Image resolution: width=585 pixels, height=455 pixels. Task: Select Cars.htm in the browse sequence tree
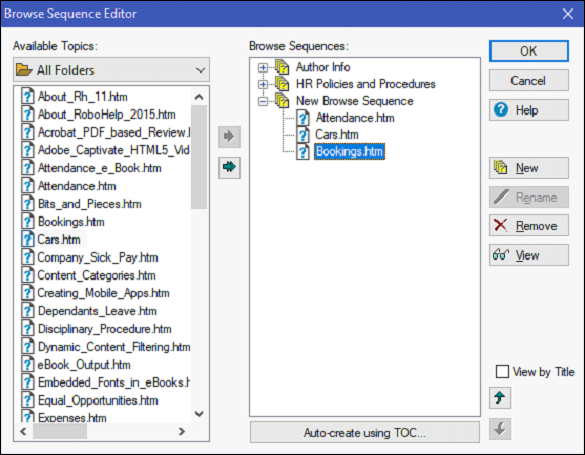point(337,135)
